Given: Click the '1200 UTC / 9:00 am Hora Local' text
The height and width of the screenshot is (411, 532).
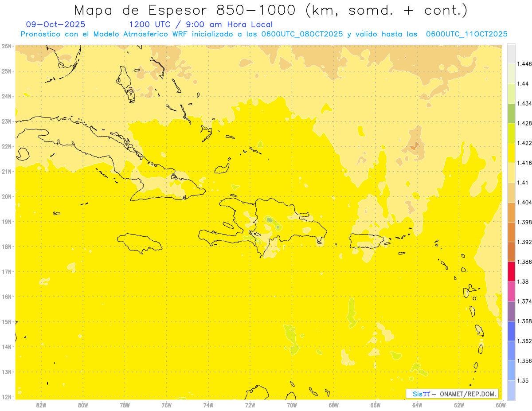Looking at the screenshot, I should point(201,24).
